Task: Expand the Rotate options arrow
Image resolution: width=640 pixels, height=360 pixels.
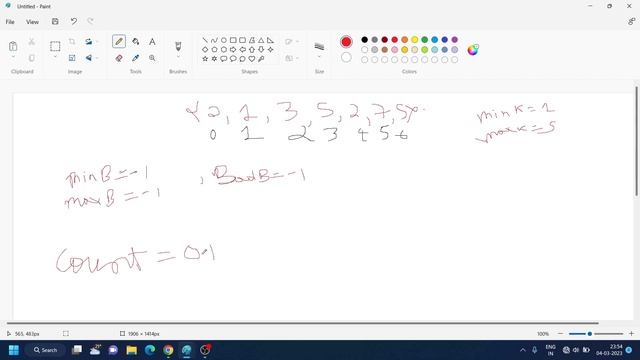Action: pyautogui.click(x=97, y=41)
